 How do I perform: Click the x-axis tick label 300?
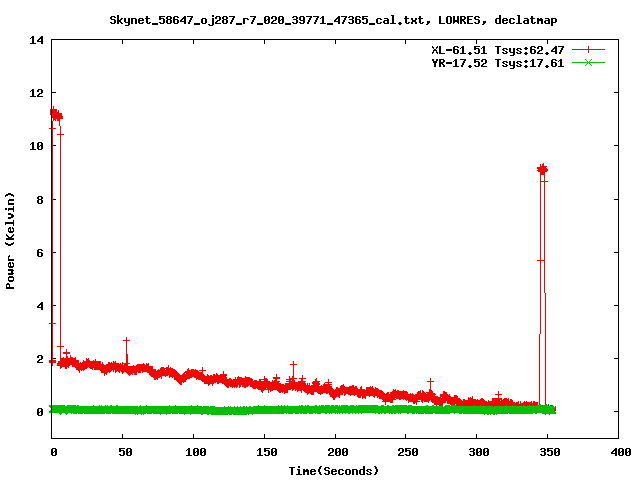(x=479, y=452)
